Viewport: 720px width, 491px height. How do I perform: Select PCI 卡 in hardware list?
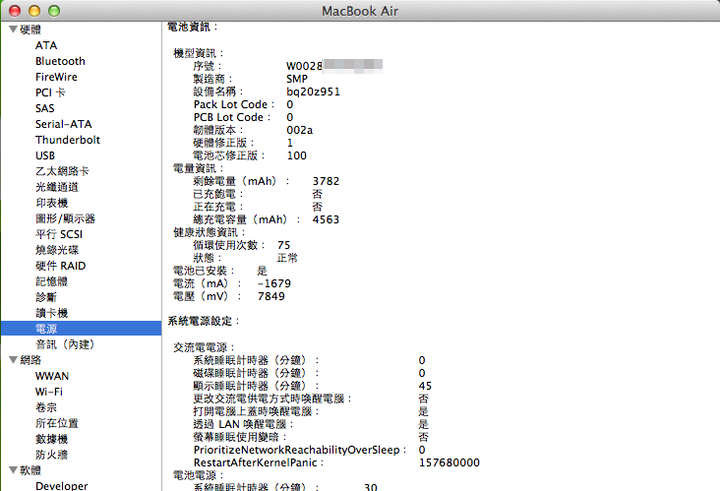click(51, 93)
